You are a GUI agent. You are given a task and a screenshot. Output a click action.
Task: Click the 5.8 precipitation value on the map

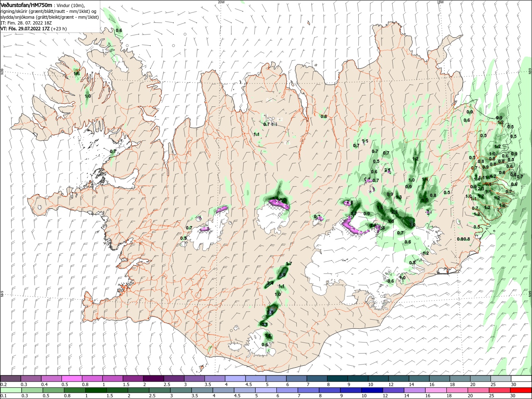(270, 312)
